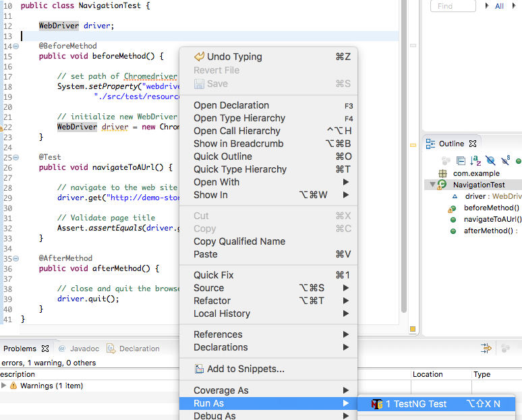Switch to the Declaration tab
This screenshot has width=522, height=420.
click(x=139, y=349)
